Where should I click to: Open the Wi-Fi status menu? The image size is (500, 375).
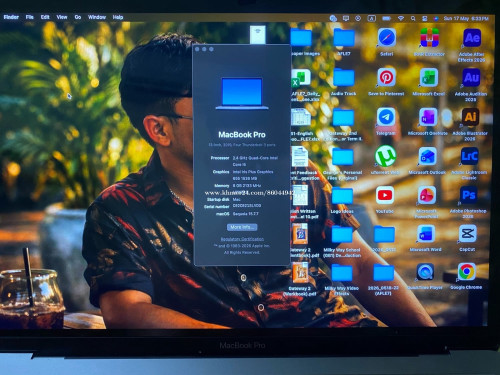401,19
